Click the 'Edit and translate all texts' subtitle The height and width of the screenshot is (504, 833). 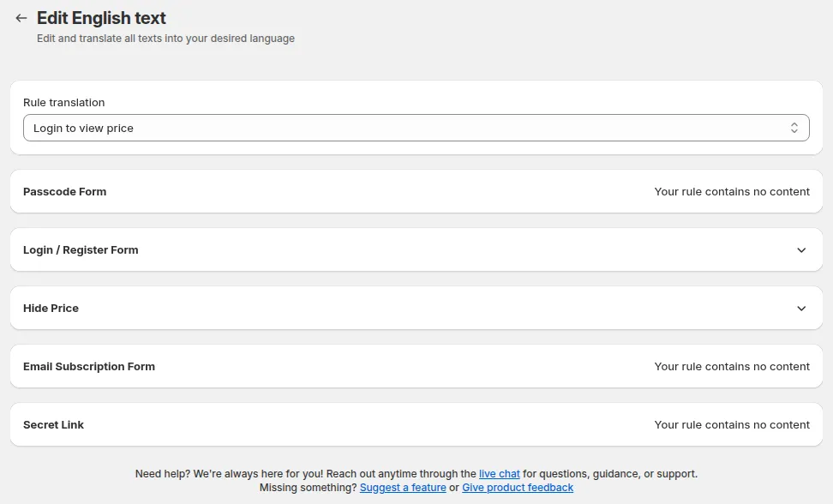[x=165, y=39]
